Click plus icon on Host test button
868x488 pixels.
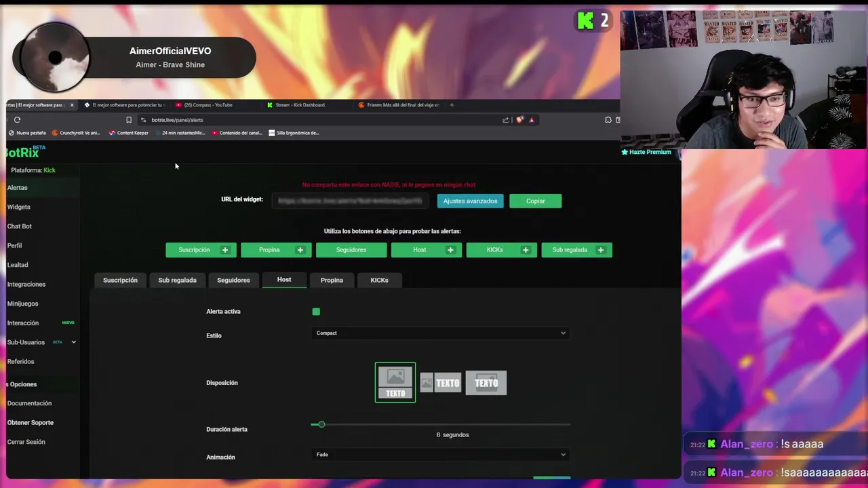pyautogui.click(x=450, y=250)
